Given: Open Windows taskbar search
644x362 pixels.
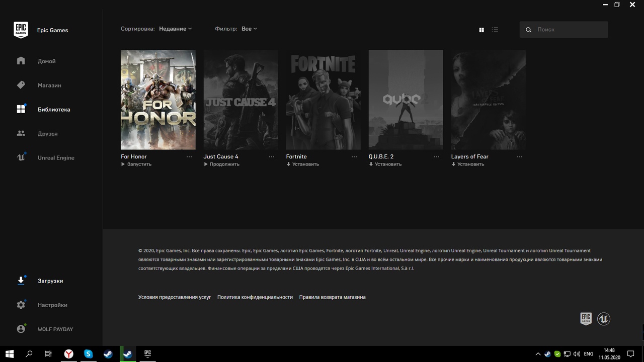Looking at the screenshot, I should [x=29, y=354].
